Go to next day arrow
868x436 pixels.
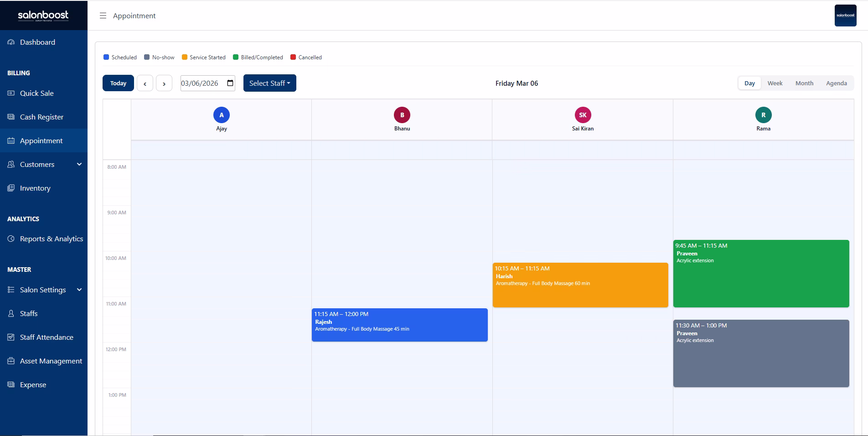click(164, 83)
